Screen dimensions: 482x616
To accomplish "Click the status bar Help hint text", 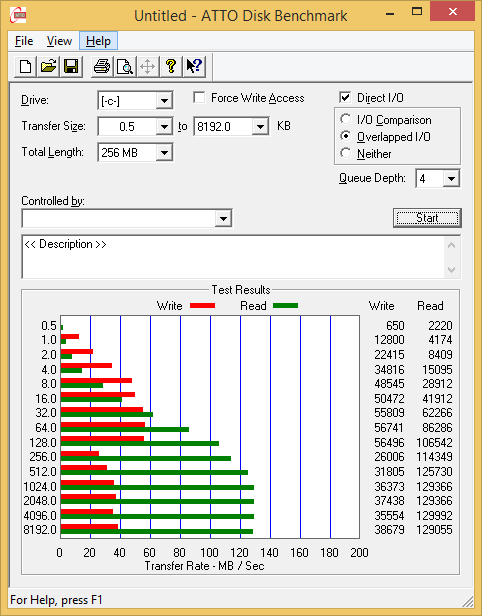I will coord(56,600).
